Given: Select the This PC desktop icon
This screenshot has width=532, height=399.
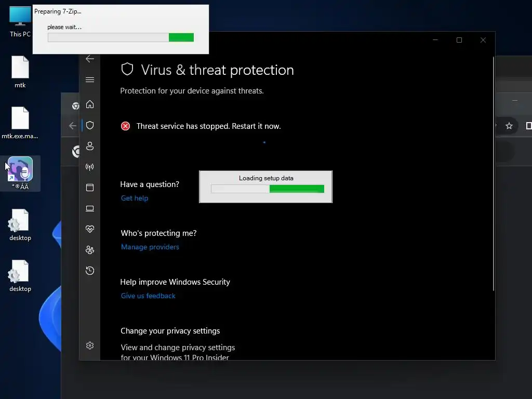Looking at the screenshot, I should click(20, 21).
